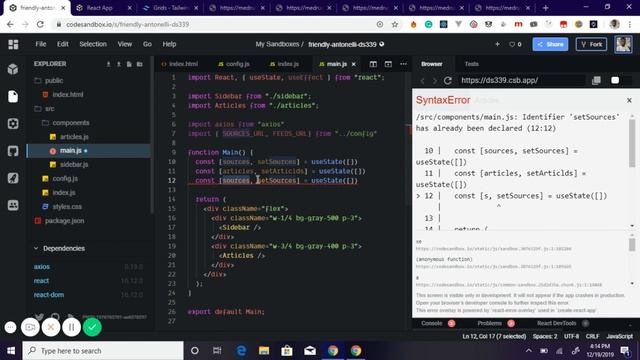Close the SyntaxError overlay

pyautogui.click(x=629, y=100)
